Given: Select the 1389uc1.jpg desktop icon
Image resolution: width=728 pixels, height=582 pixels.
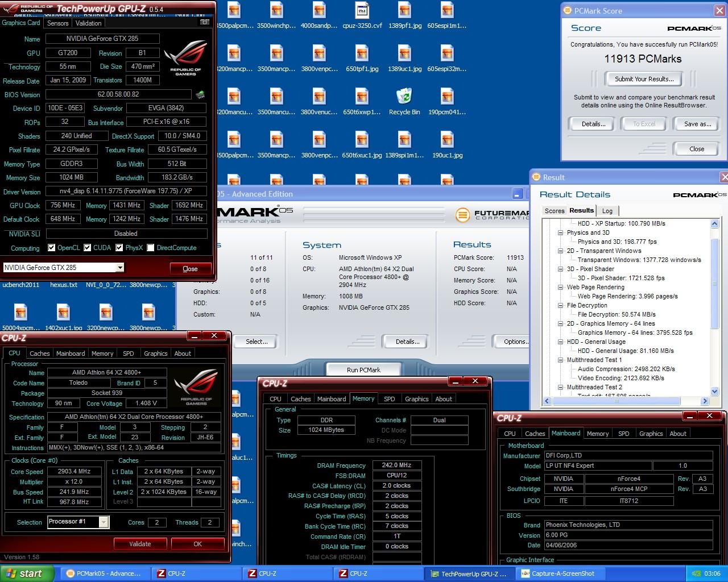Looking at the screenshot, I should tap(404, 59).
